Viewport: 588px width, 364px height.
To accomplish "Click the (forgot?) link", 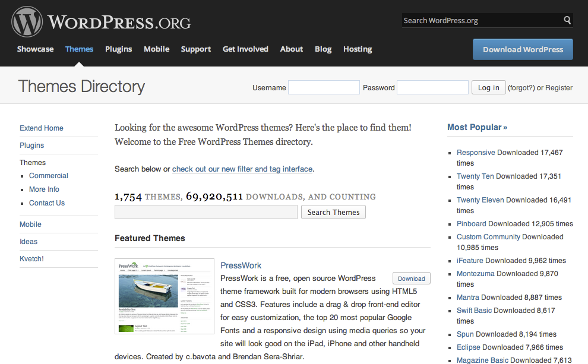I will click(521, 88).
